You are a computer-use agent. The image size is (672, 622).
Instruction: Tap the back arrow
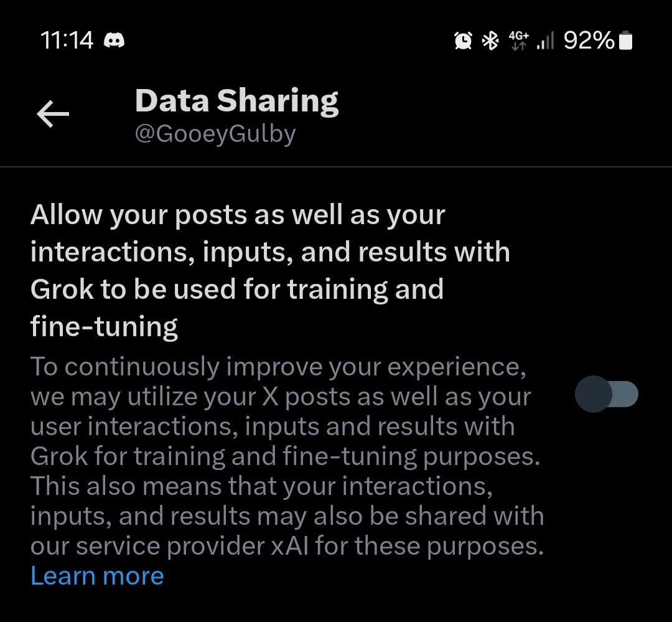click(x=53, y=115)
